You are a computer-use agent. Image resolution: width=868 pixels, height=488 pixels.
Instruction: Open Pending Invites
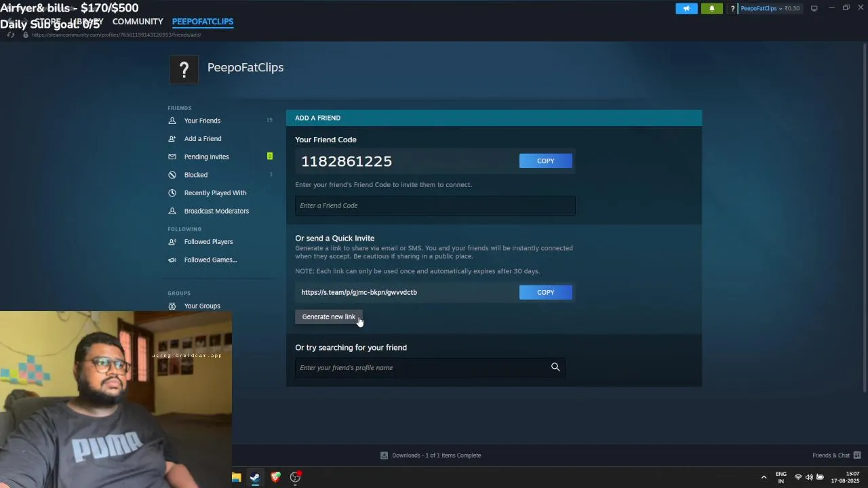tap(206, 157)
